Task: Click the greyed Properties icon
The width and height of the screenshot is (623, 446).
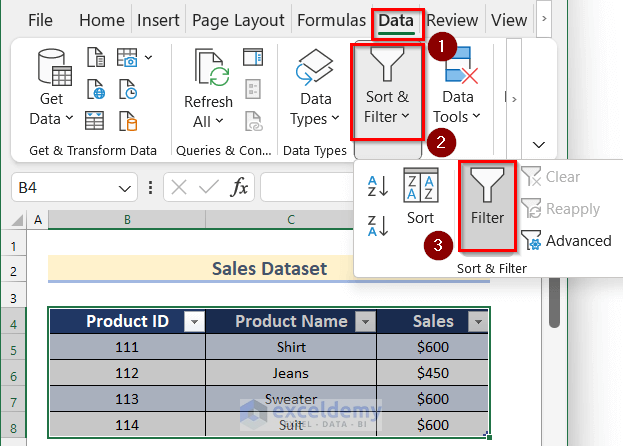Action: point(253,89)
